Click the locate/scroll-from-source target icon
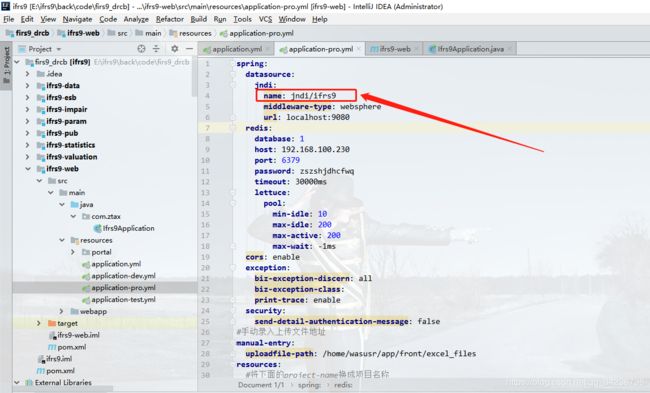650x393 pixels. pos(141,49)
